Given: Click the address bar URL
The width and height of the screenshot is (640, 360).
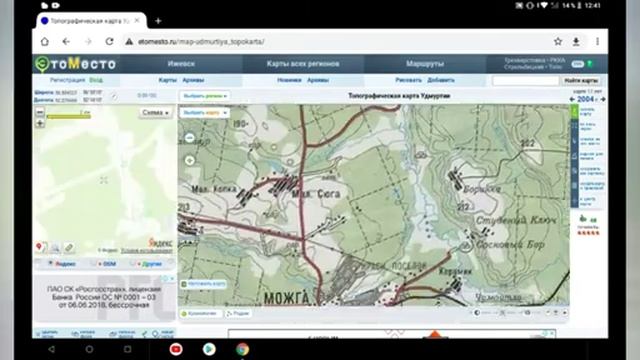Looking at the screenshot, I should (x=201, y=42).
